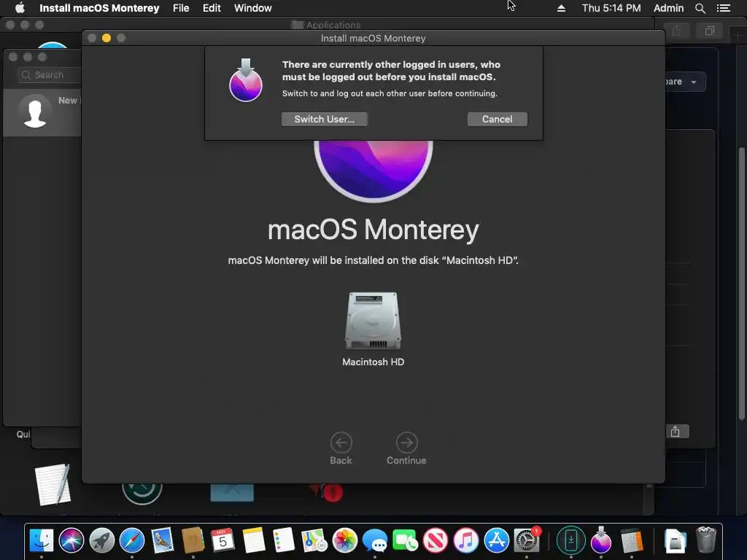Click the Thu 5:14 PM clock
Image resolution: width=747 pixels, height=560 pixels.
pos(611,8)
